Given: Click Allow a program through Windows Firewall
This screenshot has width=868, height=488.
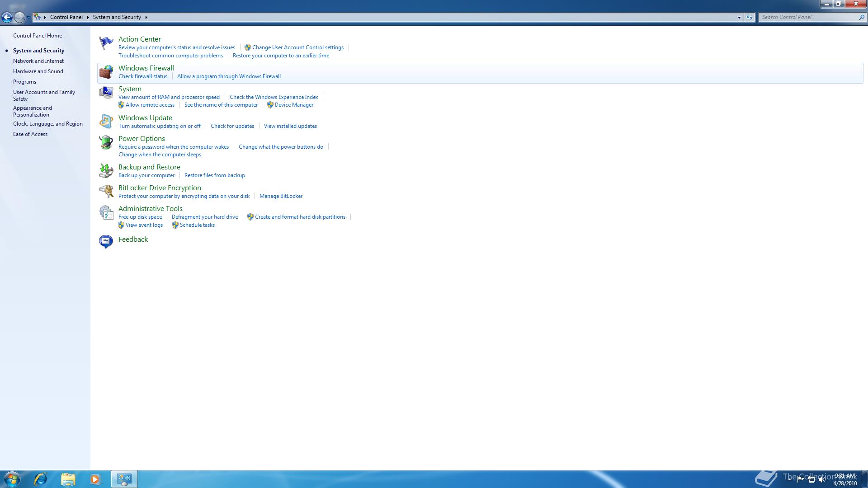Looking at the screenshot, I should pos(229,76).
